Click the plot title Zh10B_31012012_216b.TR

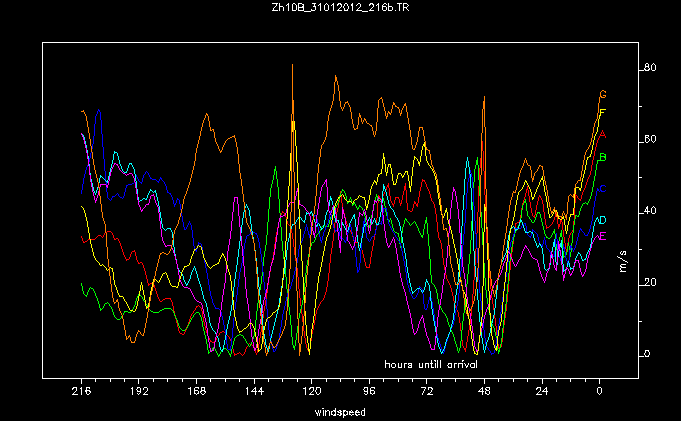pyautogui.click(x=340, y=8)
